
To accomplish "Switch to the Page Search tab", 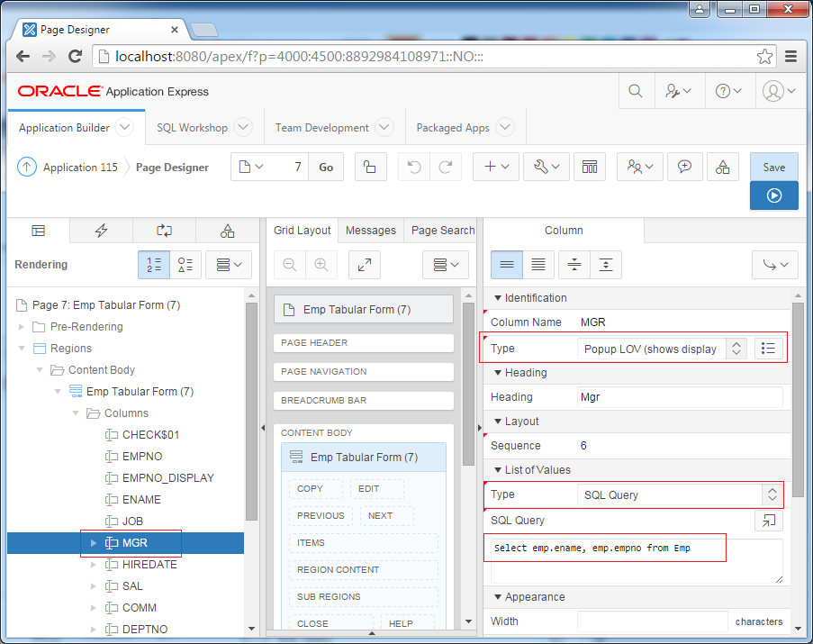I will coord(443,231).
